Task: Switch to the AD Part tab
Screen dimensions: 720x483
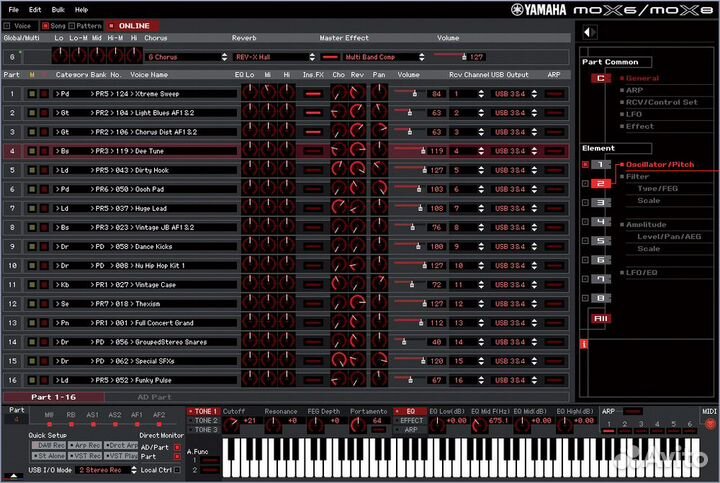Action: pos(154,397)
